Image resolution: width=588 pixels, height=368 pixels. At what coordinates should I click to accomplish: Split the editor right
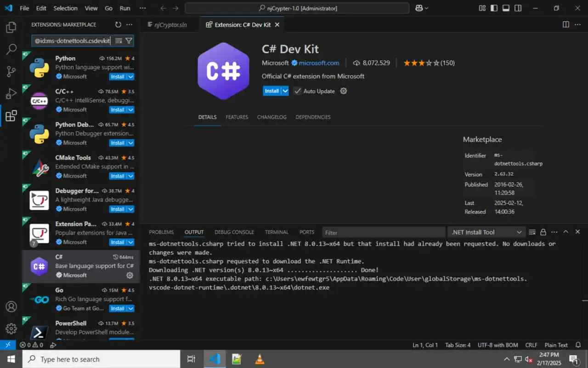(x=566, y=25)
